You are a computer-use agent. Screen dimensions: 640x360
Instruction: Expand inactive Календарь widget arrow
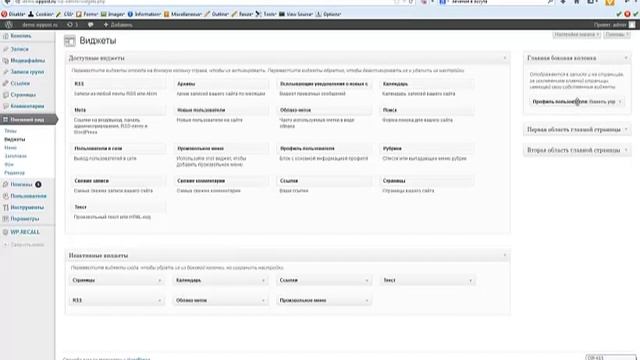[263, 280]
